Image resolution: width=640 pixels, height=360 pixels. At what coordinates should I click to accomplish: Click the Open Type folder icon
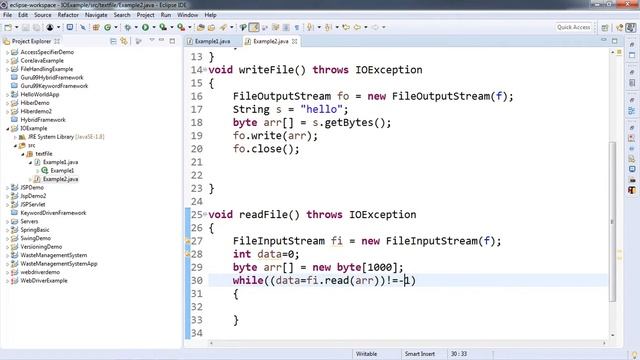200,27
